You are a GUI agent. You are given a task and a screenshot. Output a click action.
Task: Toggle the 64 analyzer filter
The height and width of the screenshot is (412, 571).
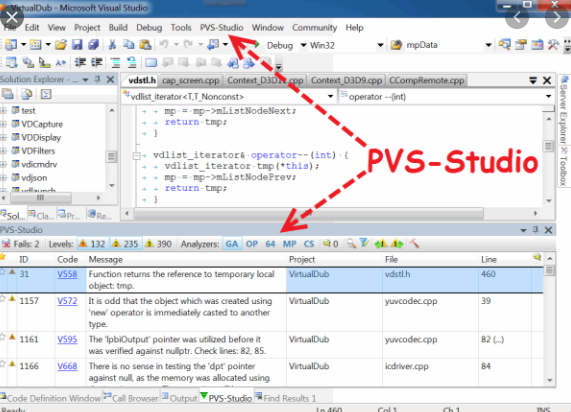270,244
